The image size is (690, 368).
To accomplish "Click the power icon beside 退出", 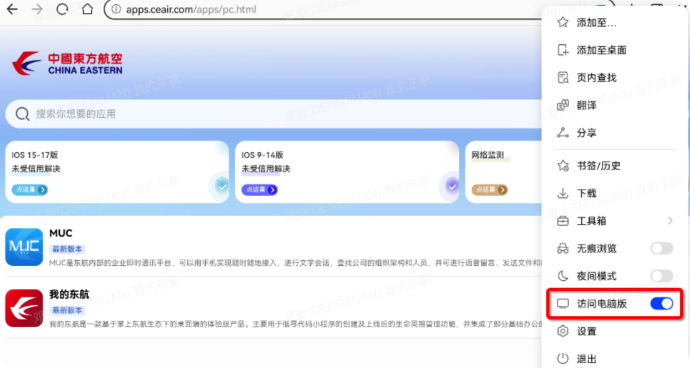I will [x=563, y=358].
